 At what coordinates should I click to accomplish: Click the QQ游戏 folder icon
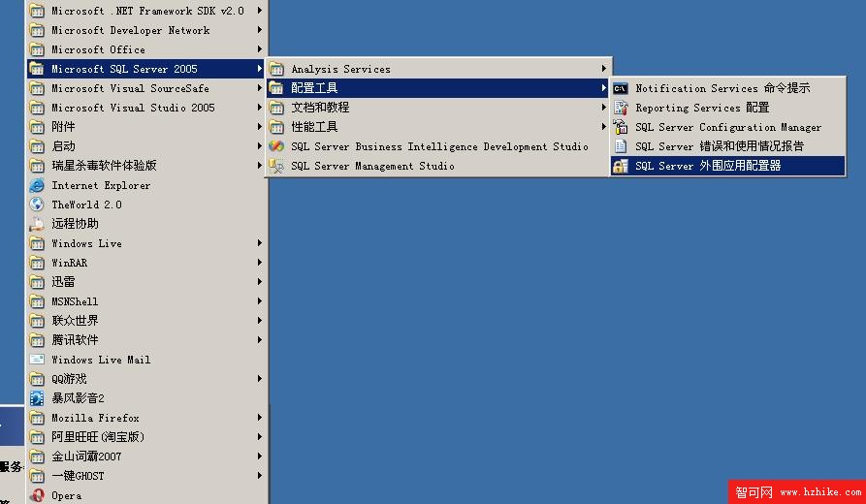(x=37, y=379)
